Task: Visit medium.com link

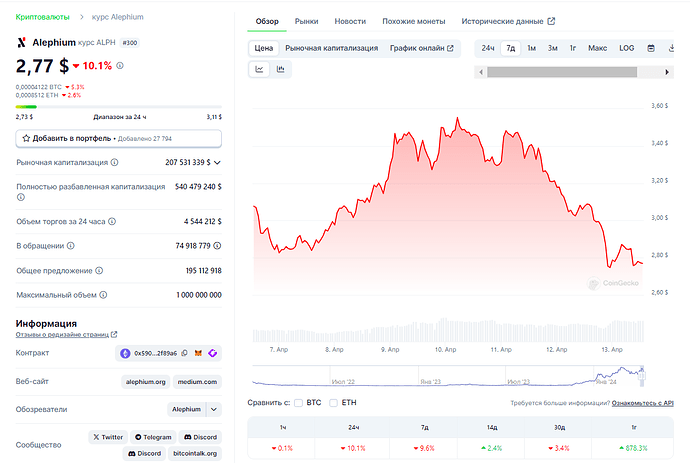Action: tap(197, 382)
